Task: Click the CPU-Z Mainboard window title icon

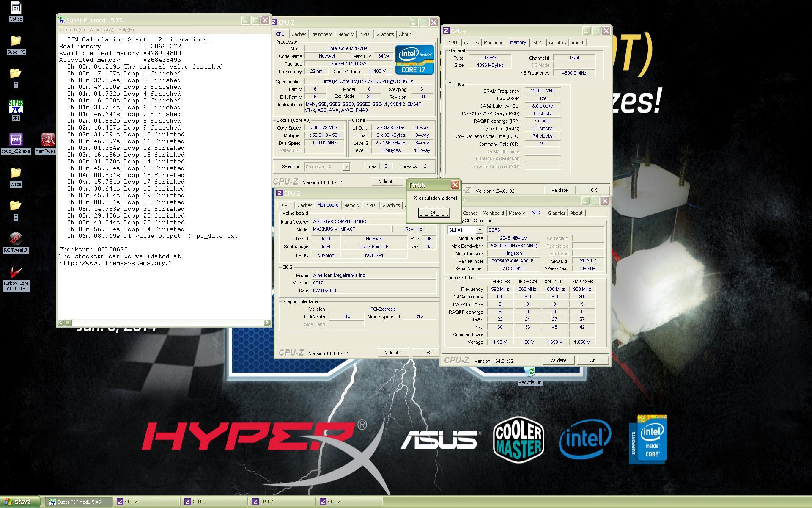Action: pyautogui.click(x=279, y=193)
